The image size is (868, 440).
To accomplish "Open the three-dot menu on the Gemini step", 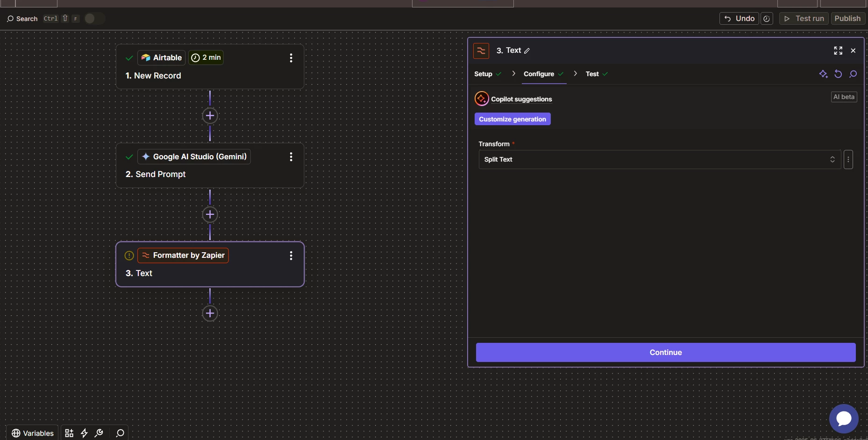I will [x=291, y=157].
